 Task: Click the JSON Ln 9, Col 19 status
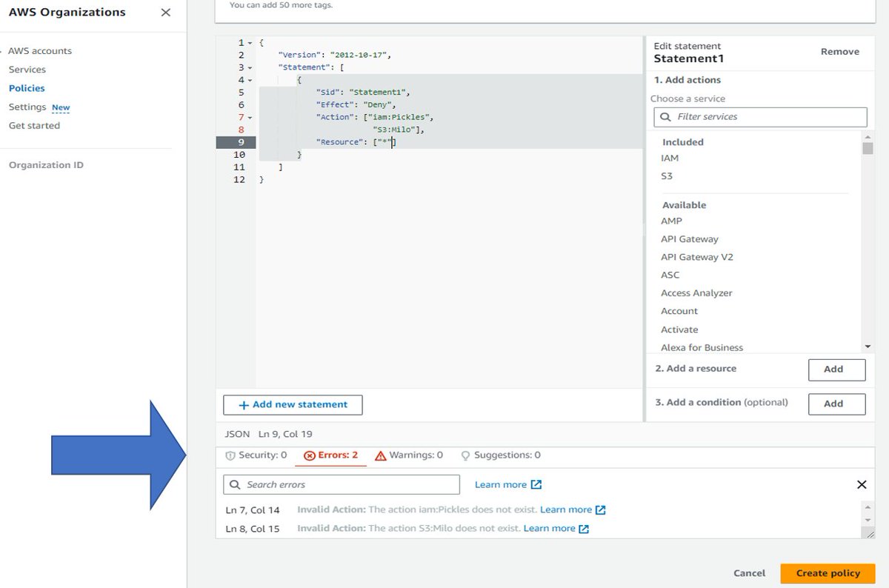click(x=269, y=434)
